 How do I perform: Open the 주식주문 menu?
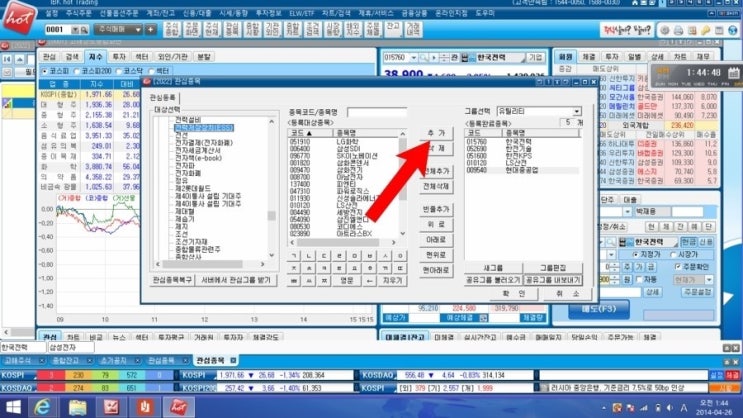(x=77, y=13)
